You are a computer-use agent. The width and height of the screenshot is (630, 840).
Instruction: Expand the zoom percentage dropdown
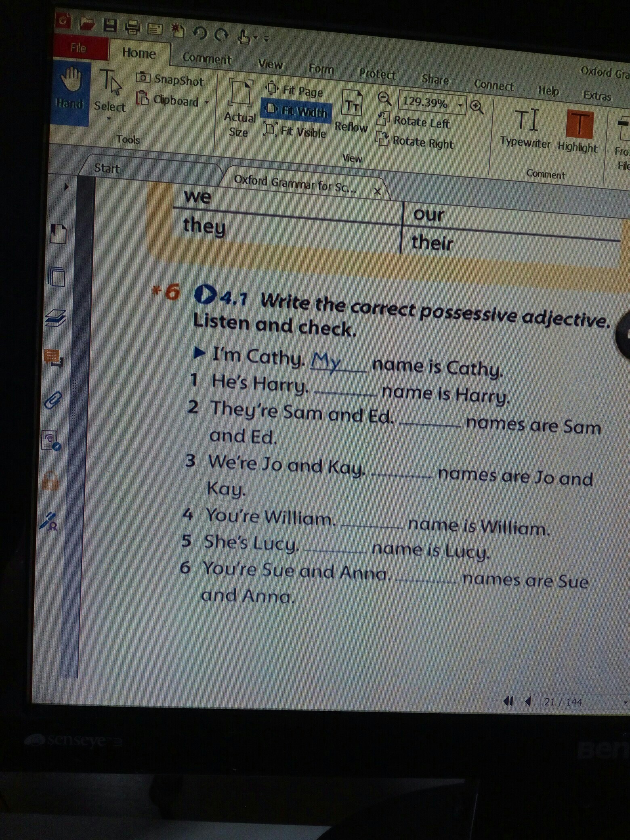point(460,106)
